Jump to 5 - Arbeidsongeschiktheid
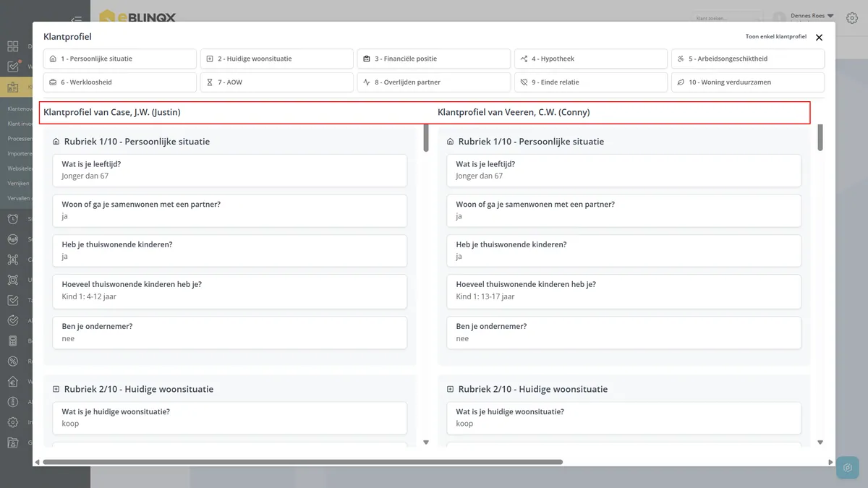Screen dimensions: 868x488 748,59
